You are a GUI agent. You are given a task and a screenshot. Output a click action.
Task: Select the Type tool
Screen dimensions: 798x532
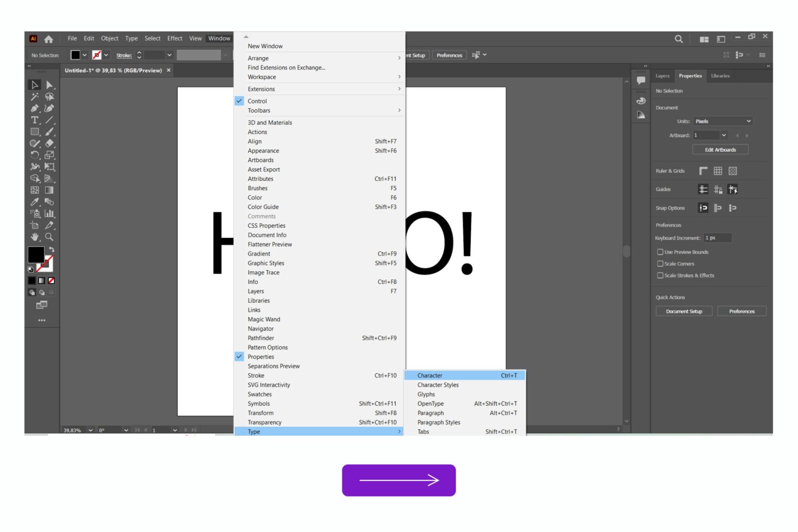pyautogui.click(x=34, y=119)
